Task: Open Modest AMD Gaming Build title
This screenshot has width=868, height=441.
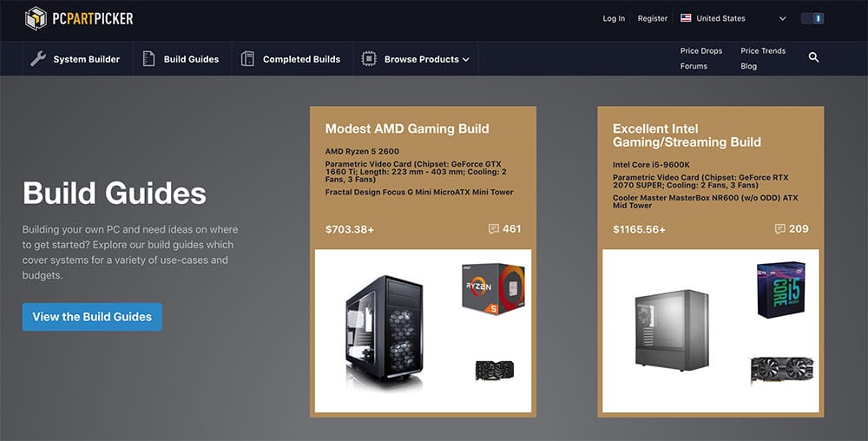Action: coord(407,129)
